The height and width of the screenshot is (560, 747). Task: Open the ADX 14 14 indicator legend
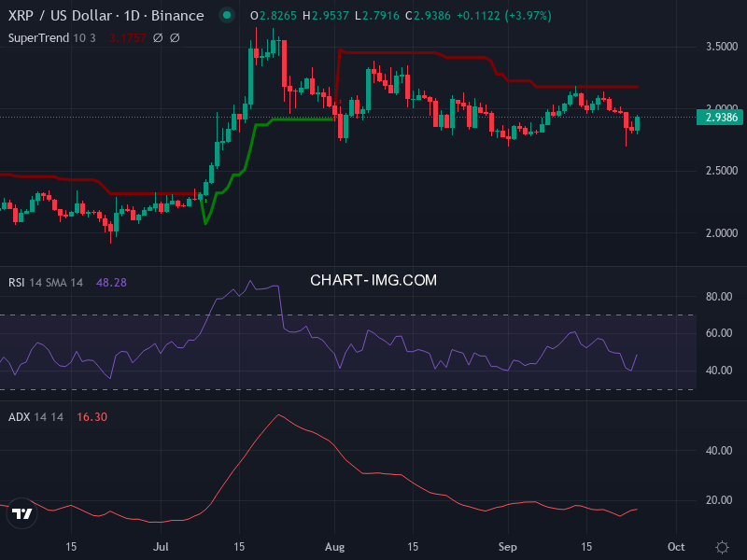pyautogui.click(x=36, y=417)
